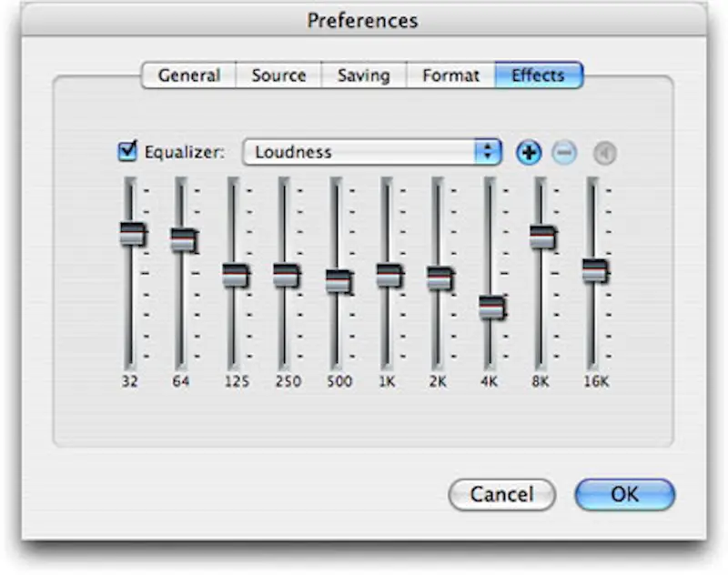Click the minus icon to remove preset

(564, 153)
